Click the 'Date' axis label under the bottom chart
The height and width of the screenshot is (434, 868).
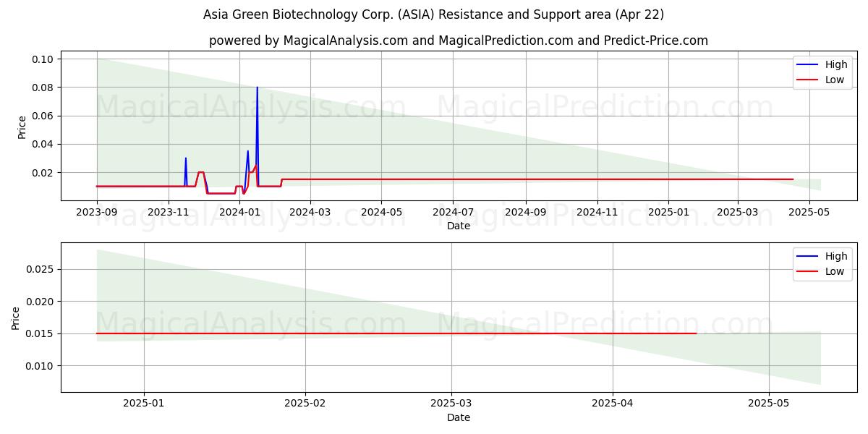coord(459,417)
